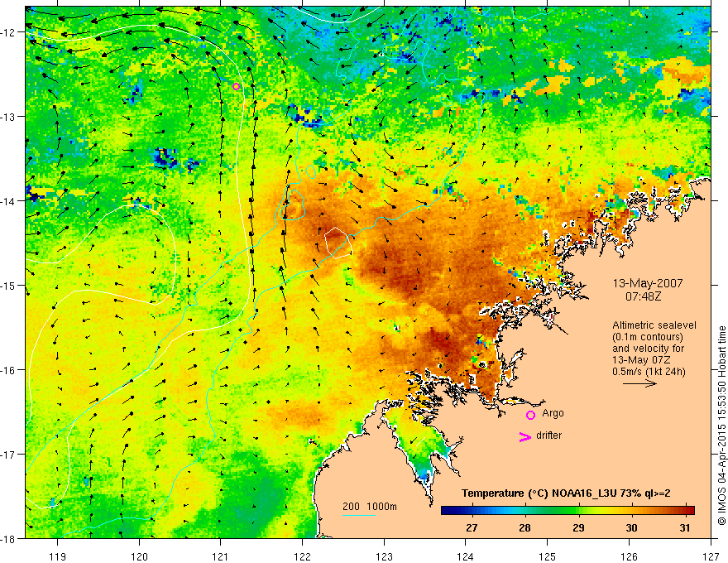Click the color bar value 27
Image resolution: width=728 pixels, height=563 pixels.
(x=472, y=528)
